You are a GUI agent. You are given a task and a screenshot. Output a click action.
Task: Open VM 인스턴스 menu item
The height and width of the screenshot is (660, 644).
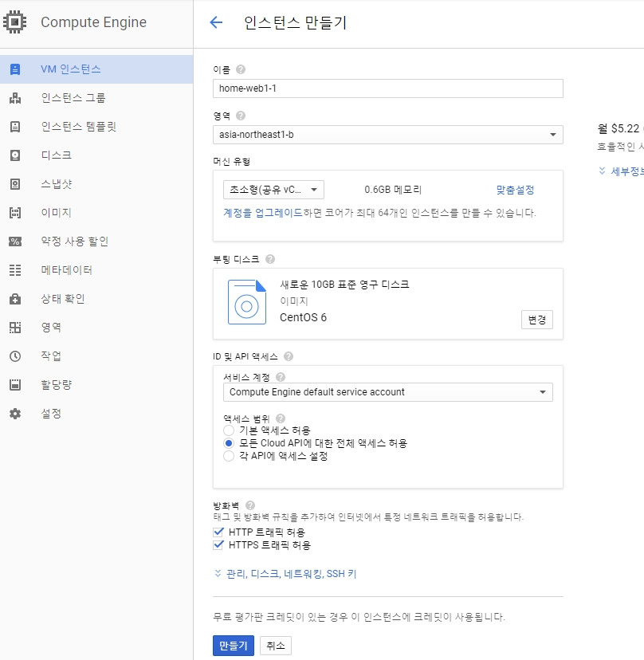(96, 69)
